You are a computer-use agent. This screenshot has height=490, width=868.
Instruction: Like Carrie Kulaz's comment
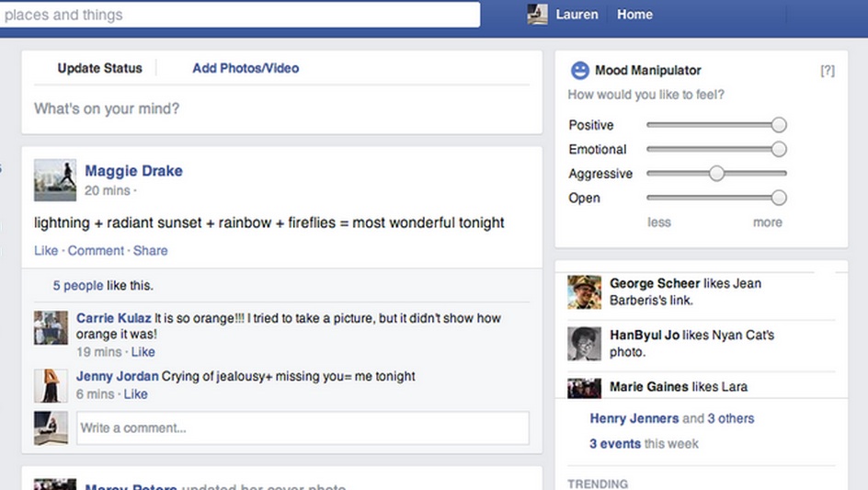tap(143, 351)
